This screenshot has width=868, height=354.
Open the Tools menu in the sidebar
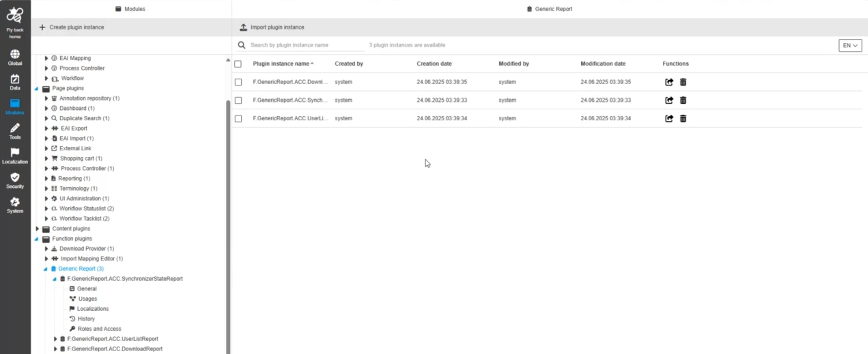click(x=15, y=131)
